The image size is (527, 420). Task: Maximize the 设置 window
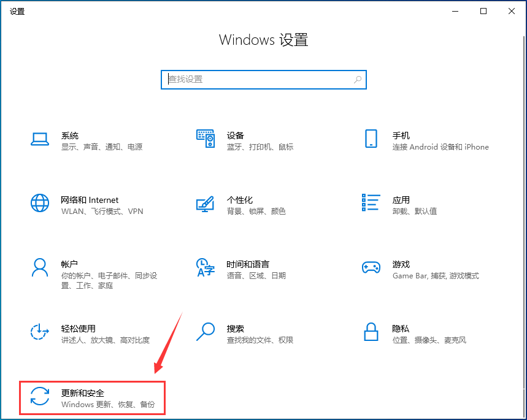(x=483, y=11)
